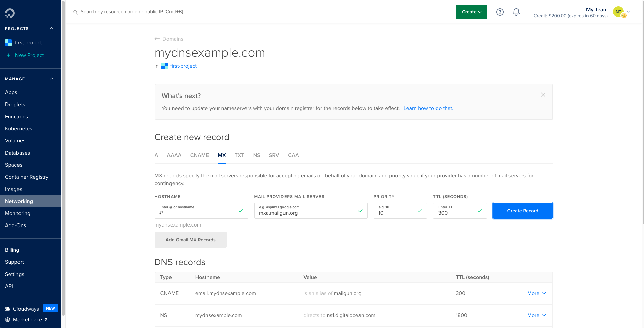Select the CAA record tab
The height and width of the screenshot is (328, 644).
pos(293,155)
